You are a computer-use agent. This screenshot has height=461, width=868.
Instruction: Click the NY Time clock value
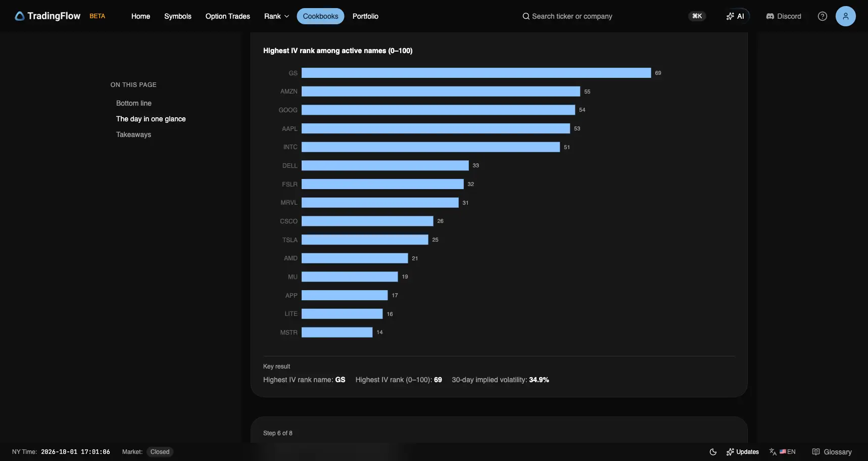(x=75, y=452)
